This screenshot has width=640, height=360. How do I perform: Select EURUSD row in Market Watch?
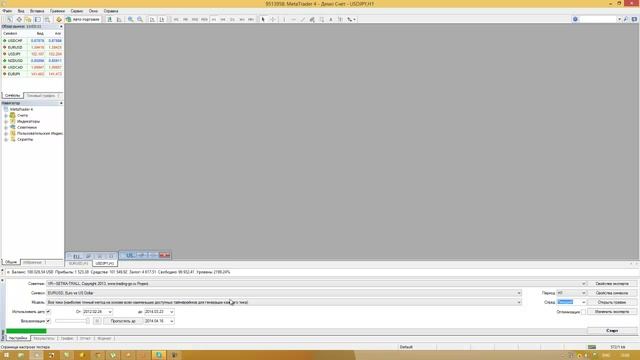coord(32,47)
